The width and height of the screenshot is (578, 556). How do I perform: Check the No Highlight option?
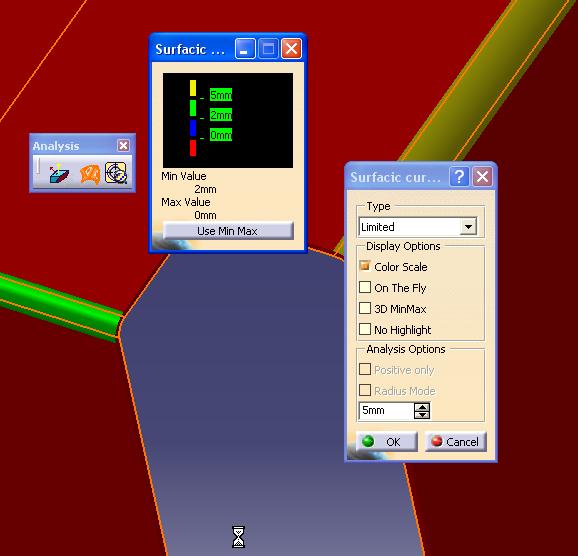[365, 329]
